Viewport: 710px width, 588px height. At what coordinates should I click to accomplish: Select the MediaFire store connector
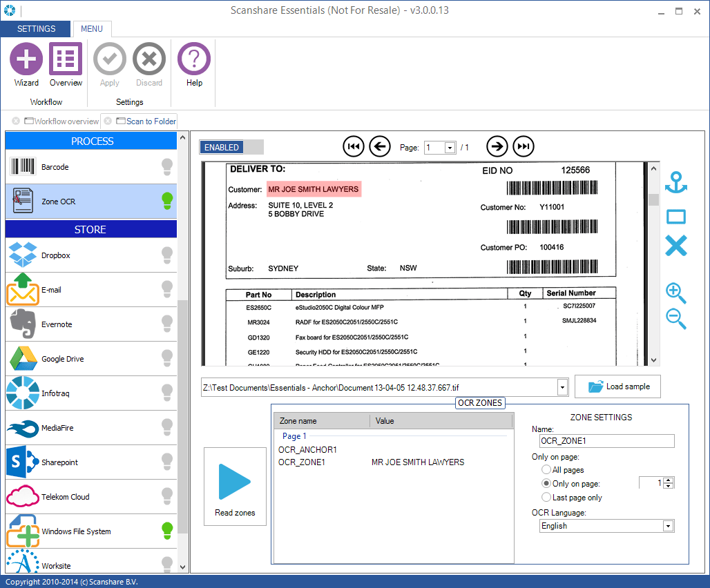[91, 428]
